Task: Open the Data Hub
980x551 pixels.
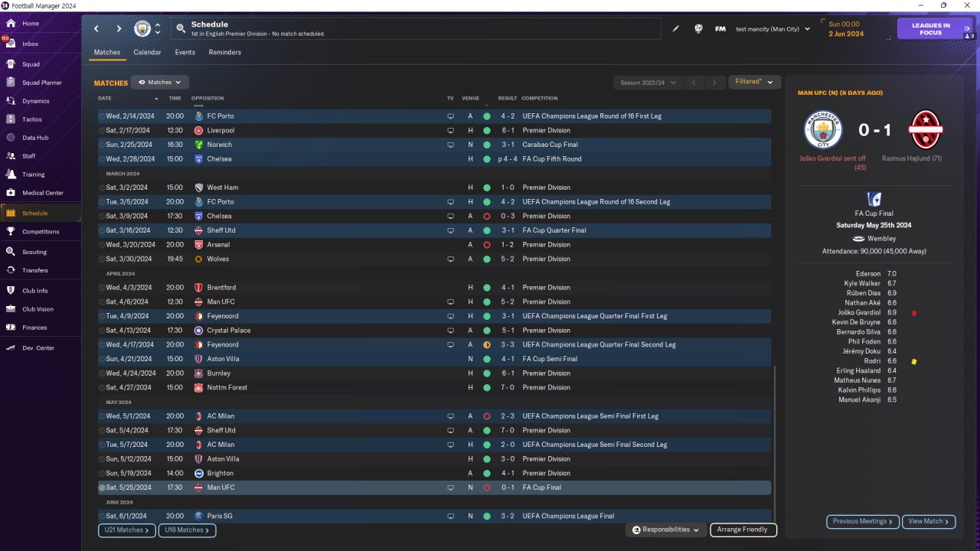Action: (35, 138)
